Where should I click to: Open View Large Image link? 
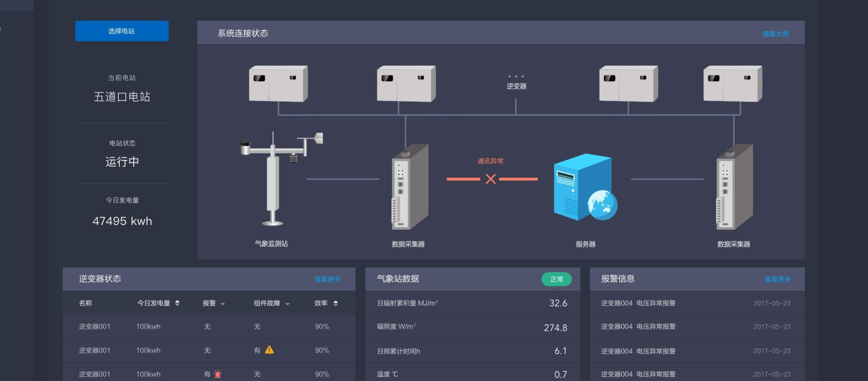click(x=775, y=34)
